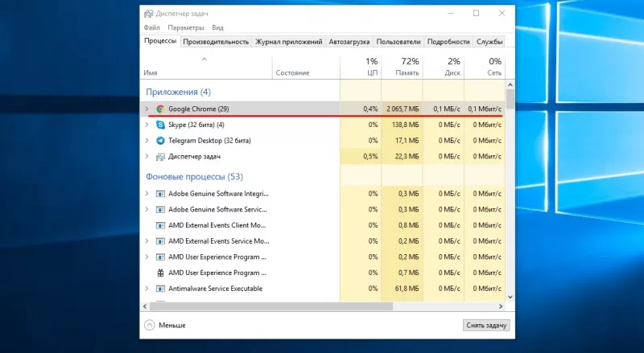Click the Task Manager title bar icon
Screen dimensions: 644x353
[148, 14]
